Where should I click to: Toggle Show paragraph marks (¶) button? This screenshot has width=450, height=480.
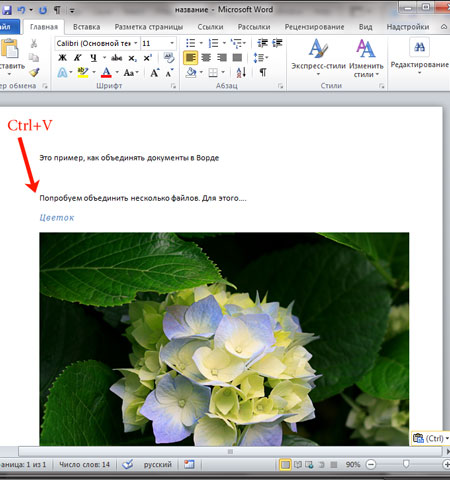point(263,72)
